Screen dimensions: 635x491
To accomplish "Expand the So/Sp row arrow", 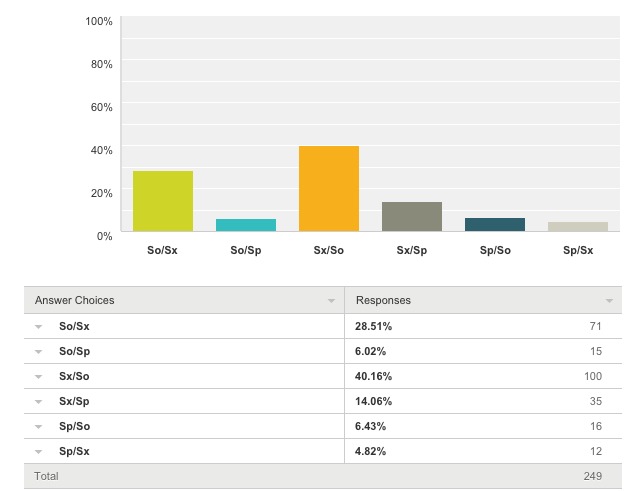I will coord(38,352).
